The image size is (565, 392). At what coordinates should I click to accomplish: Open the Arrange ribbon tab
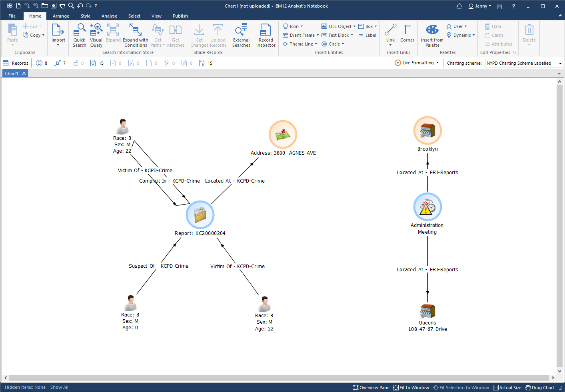[x=61, y=16]
